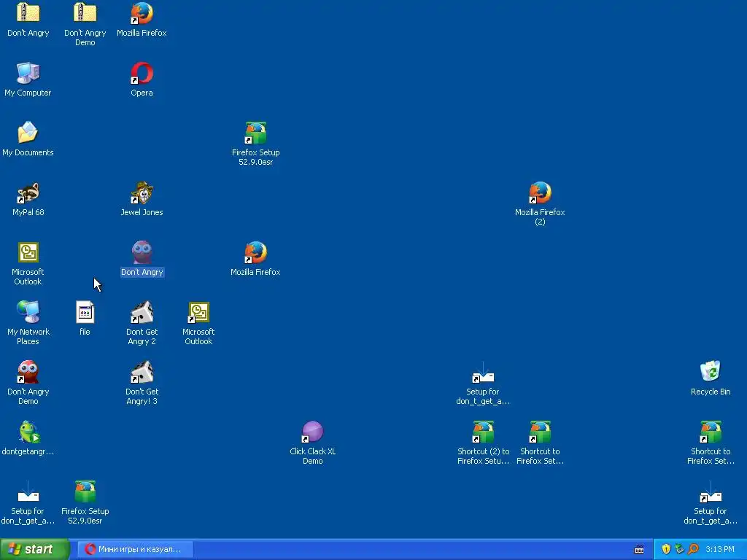This screenshot has height=560, width=747.
Task: Select the Opera browser shortcut icon
Action: pos(142,73)
